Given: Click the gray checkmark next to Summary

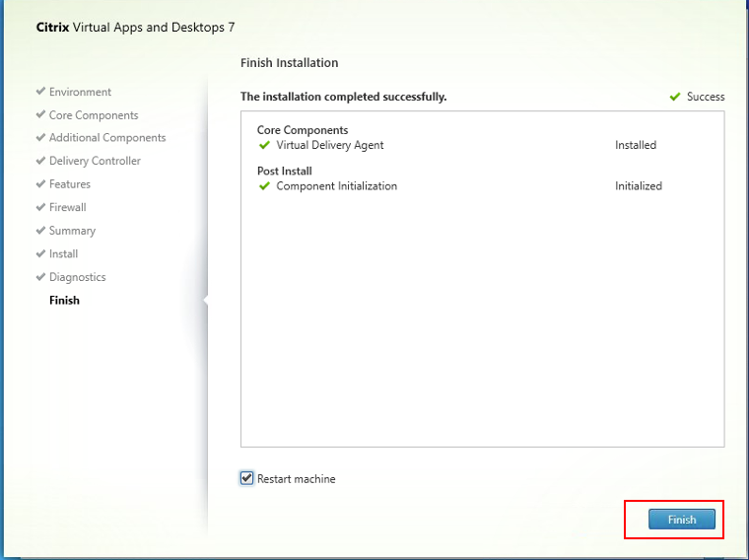Looking at the screenshot, I should point(40,230).
